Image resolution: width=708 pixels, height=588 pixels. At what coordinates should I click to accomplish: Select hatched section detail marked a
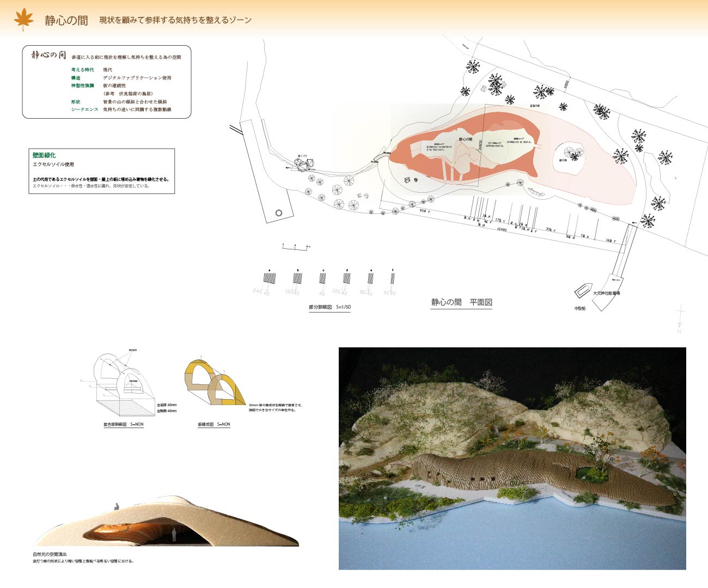click(x=269, y=278)
